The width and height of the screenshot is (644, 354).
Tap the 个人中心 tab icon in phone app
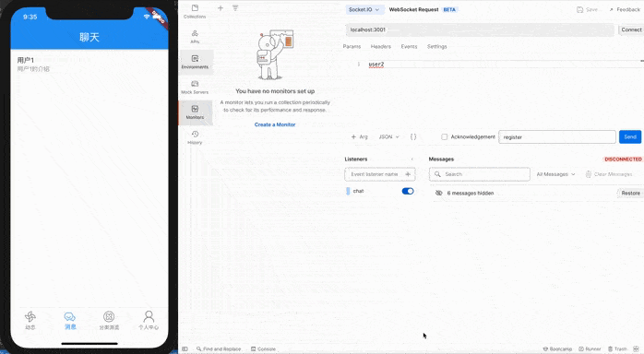[149, 316]
